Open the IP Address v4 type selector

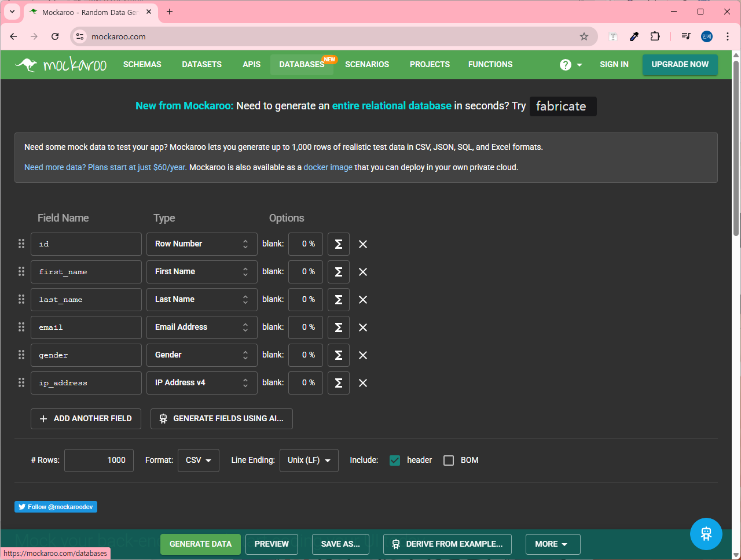[x=202, y=383]
